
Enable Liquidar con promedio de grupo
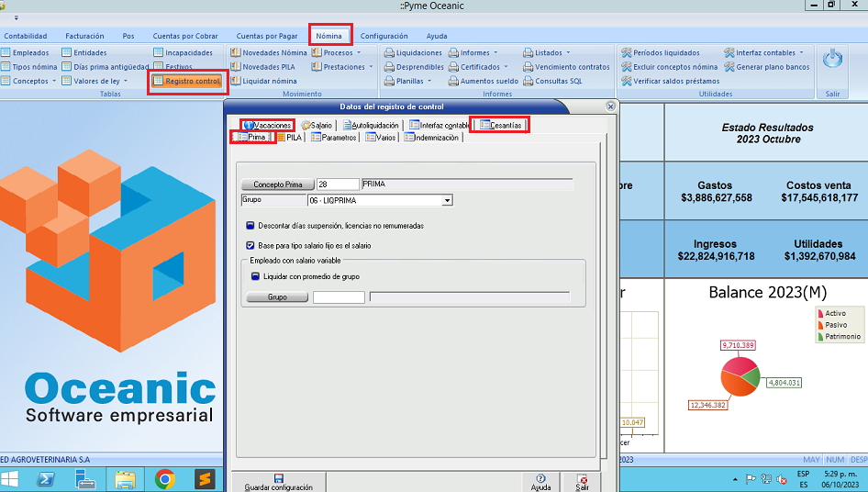tap(256, 275)
